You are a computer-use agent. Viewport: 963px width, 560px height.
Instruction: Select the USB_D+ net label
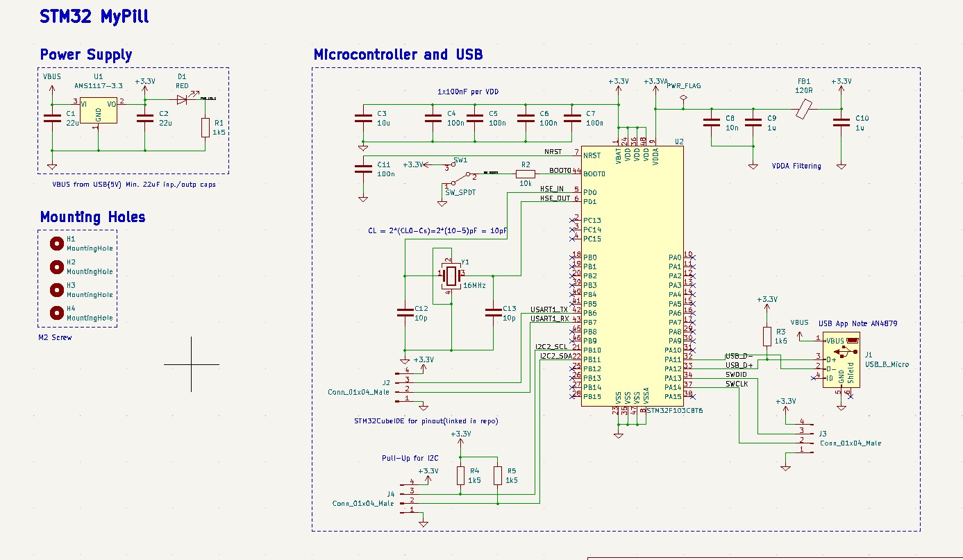[x=739, y=365]
